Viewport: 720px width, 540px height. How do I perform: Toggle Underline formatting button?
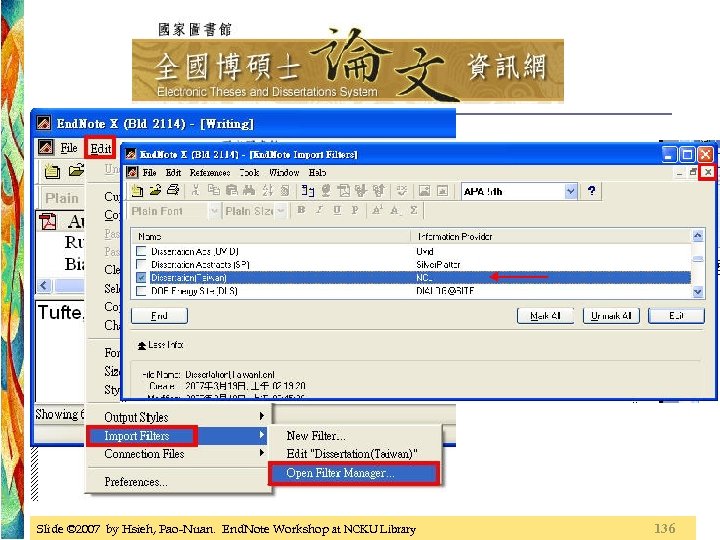pos(337,210)
